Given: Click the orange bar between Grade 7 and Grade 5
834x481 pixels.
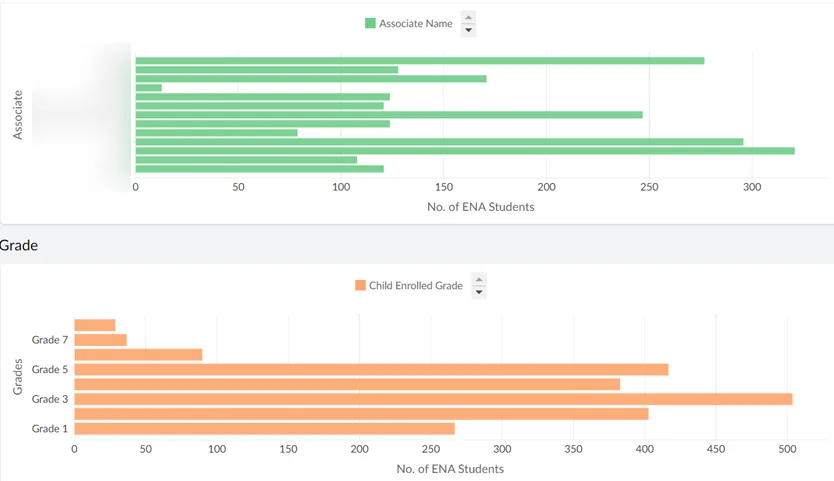Looking at the screenshot, I should point(138,355).
